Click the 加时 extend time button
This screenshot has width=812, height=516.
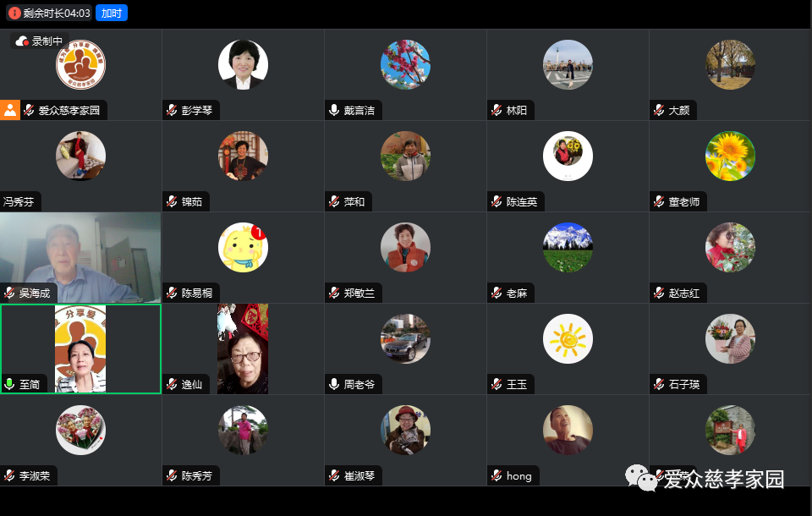click(x=112, y=13)
